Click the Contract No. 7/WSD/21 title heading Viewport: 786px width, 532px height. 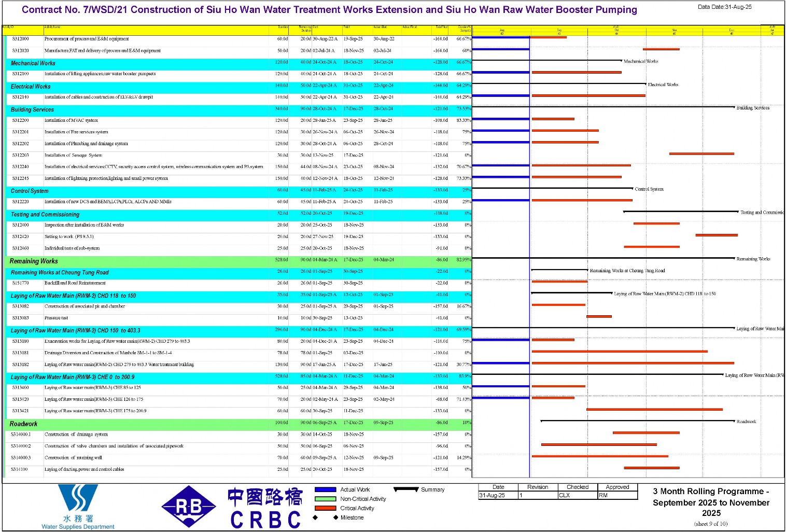(329, 10)
